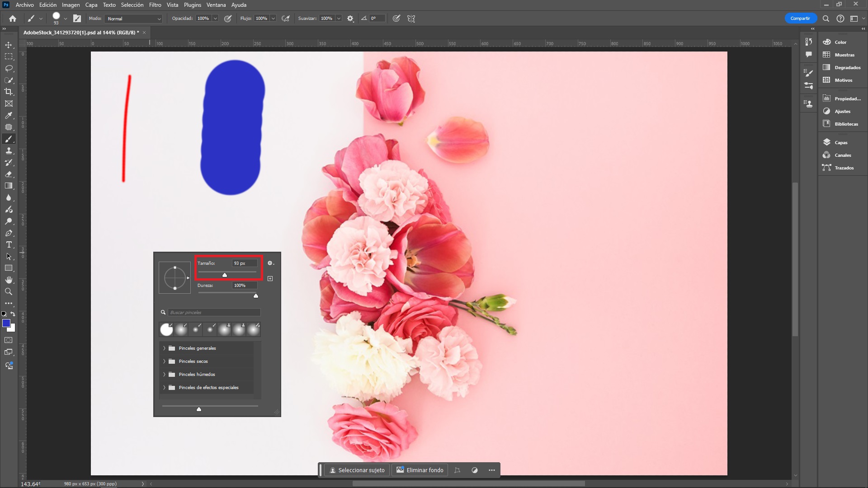This screenshot has height=488, width=868.
Task: Select the Hand tool
Action: [9, 280]
